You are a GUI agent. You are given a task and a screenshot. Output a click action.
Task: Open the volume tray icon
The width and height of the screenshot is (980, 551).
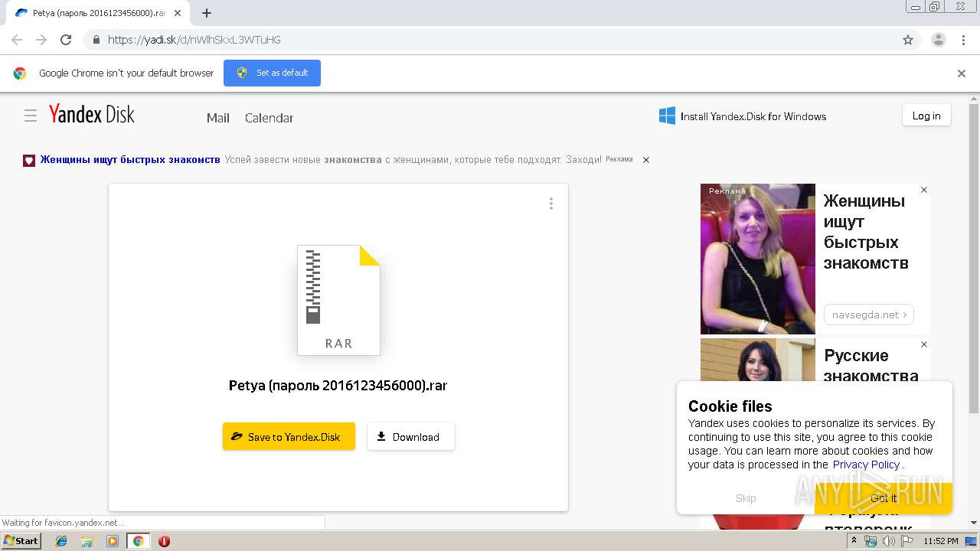pos(888,541)
